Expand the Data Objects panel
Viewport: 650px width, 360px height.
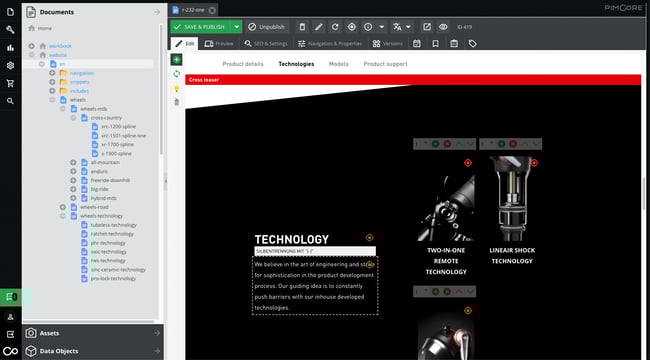pyautogui.click(x=93, y=351)
